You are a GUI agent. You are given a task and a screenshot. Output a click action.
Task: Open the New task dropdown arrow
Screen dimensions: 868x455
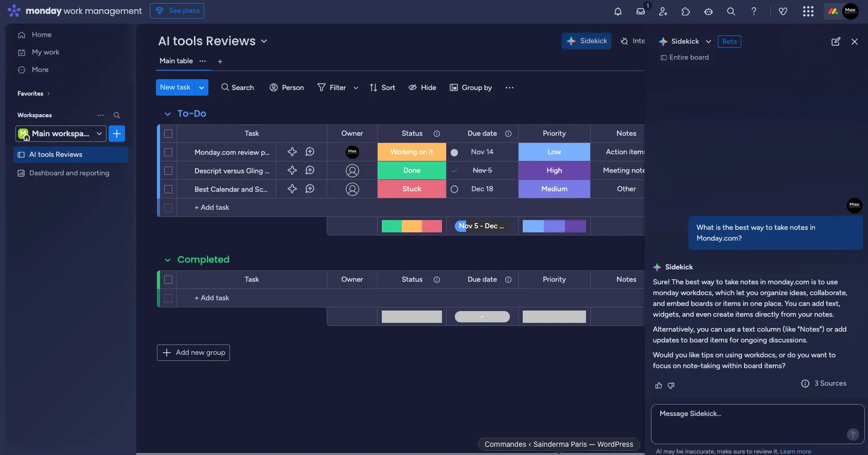coord(202,87)
